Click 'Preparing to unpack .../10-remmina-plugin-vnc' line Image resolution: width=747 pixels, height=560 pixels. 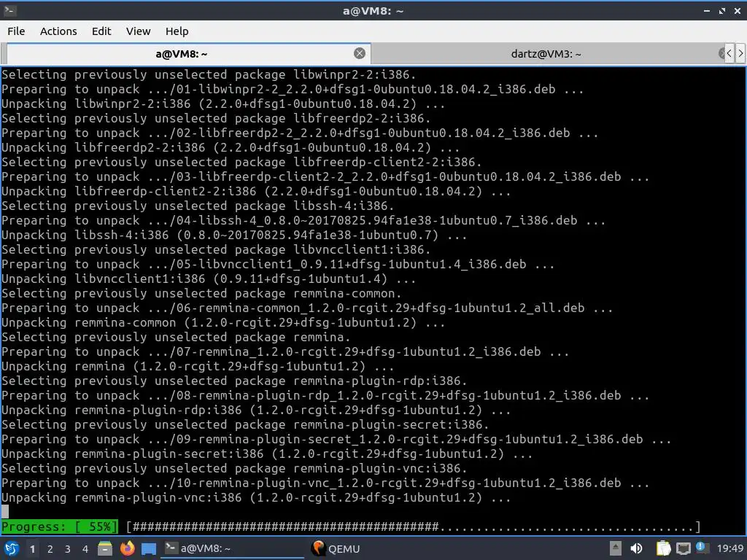pos(325,483)
